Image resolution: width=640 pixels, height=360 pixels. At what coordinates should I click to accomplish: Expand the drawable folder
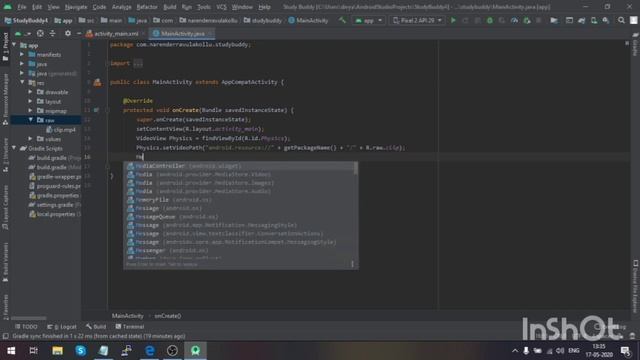(31, 92)
